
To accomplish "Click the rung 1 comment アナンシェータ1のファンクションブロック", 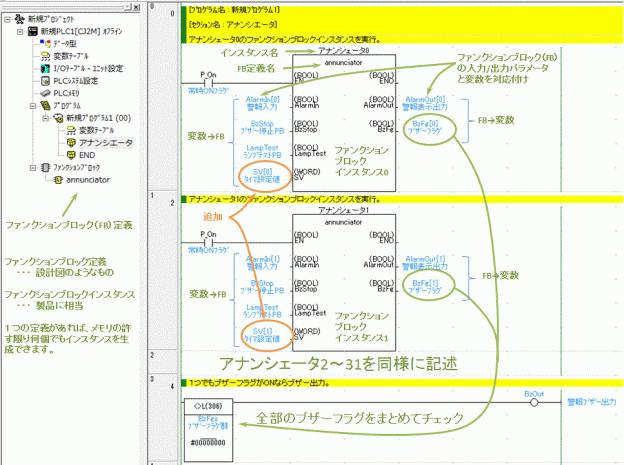I will pos(285,199).
